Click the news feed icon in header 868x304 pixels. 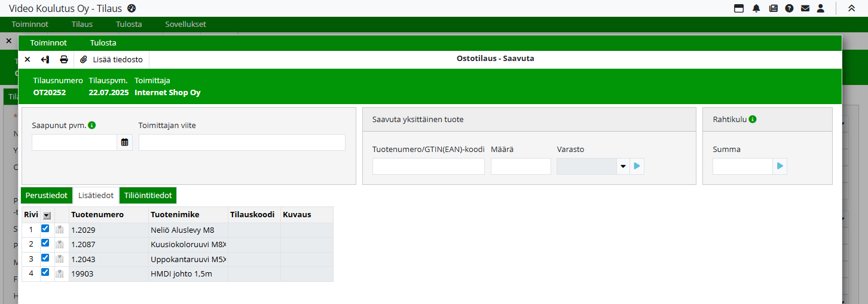coord(773,8)
